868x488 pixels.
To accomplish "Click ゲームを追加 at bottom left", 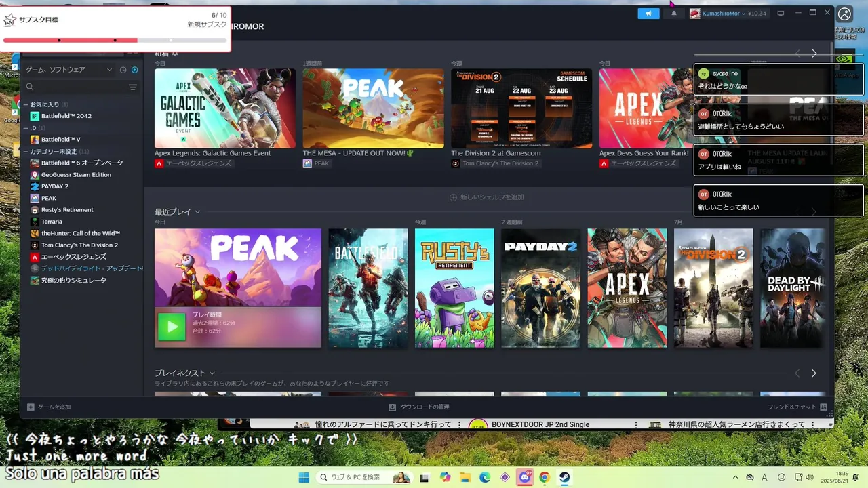I will click(x=49, y=407).
